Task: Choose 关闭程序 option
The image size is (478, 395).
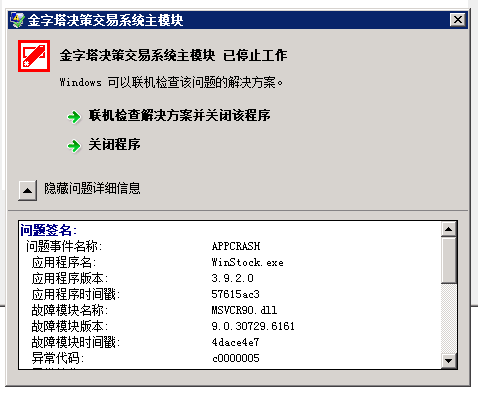Action: click(x=114, y=144)
